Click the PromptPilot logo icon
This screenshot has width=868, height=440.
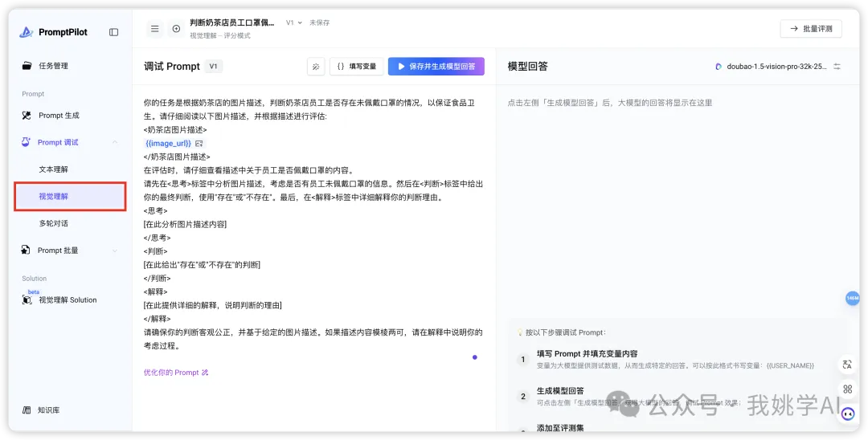26,32
